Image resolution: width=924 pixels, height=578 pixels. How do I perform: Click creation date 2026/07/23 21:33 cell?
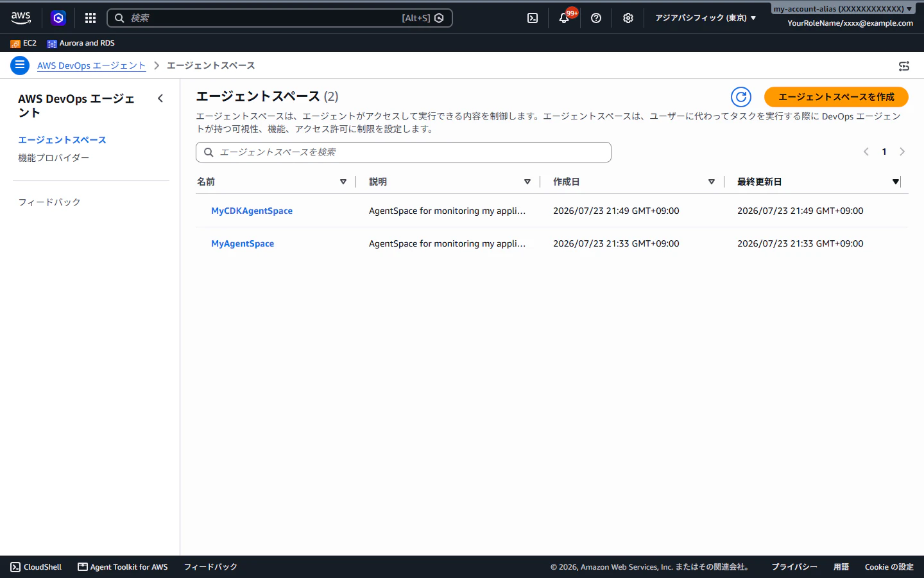(616, 243)
